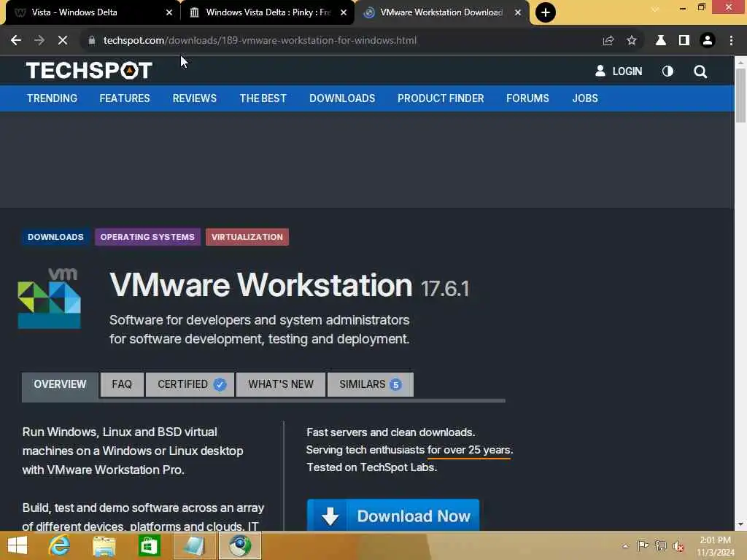Open PRODUCT FINDER
The height and width of the screenshot is (560, 747).
coord(441,98)
